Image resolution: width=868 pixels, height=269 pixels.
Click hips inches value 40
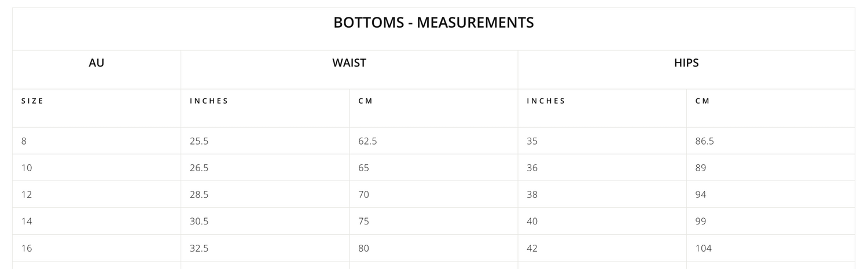pyautogui.click(x=532, y=222)
